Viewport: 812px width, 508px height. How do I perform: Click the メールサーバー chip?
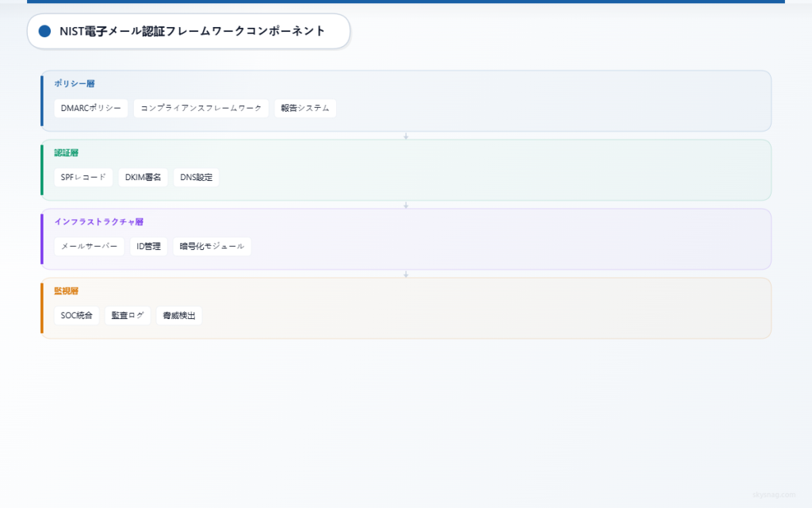coord(89,247)
